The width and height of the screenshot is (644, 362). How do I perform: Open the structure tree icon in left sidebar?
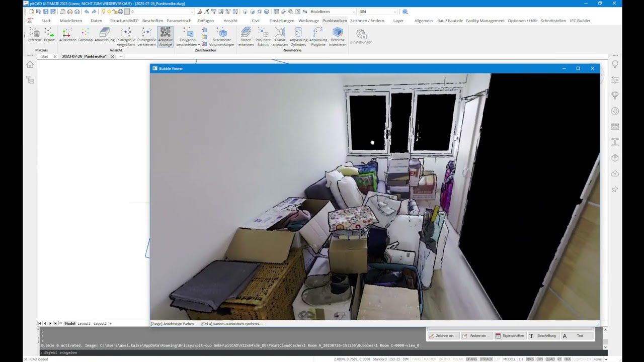30,80
